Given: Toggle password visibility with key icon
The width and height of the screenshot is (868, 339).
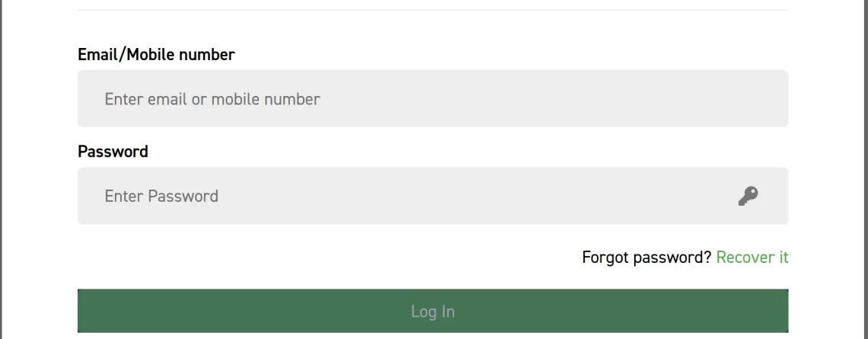Looking at the screenshot, I should 748,197.
